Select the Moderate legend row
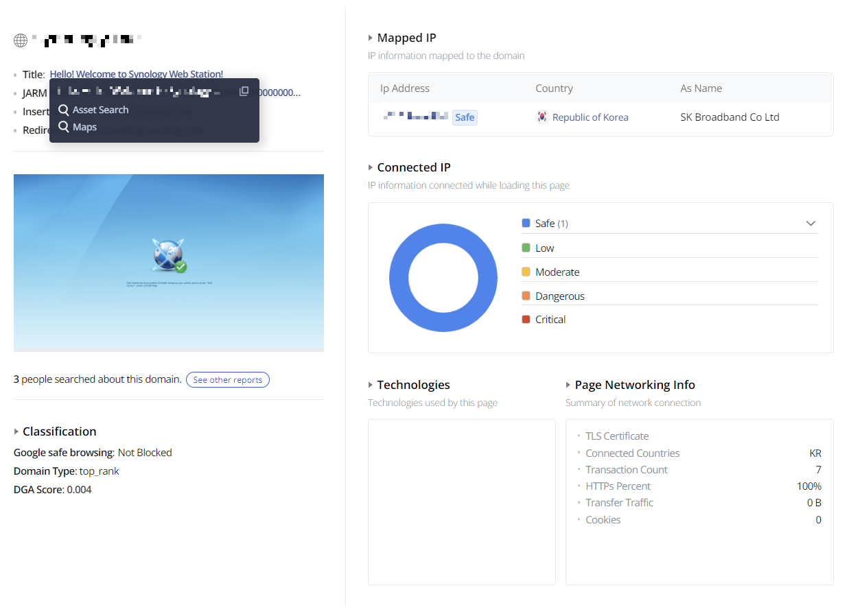The width and height of the screenshot is (851, 616). point(670,272)
